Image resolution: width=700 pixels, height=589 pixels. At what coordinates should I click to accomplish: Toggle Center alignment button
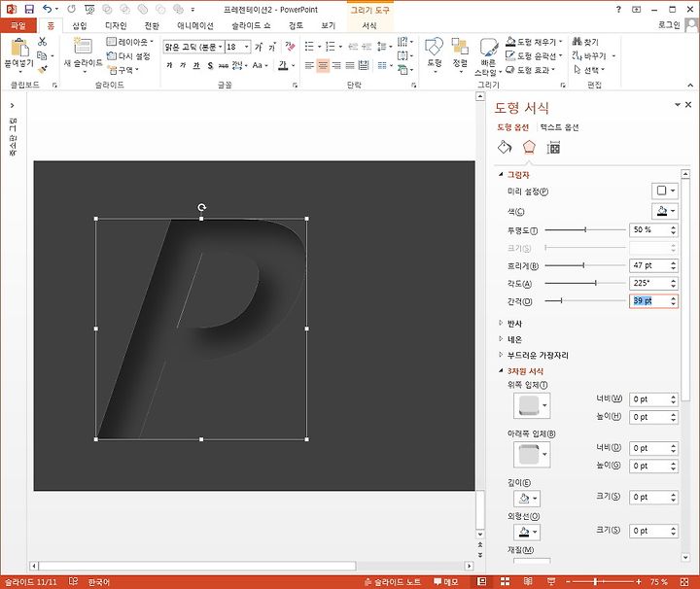coord(323,66)
